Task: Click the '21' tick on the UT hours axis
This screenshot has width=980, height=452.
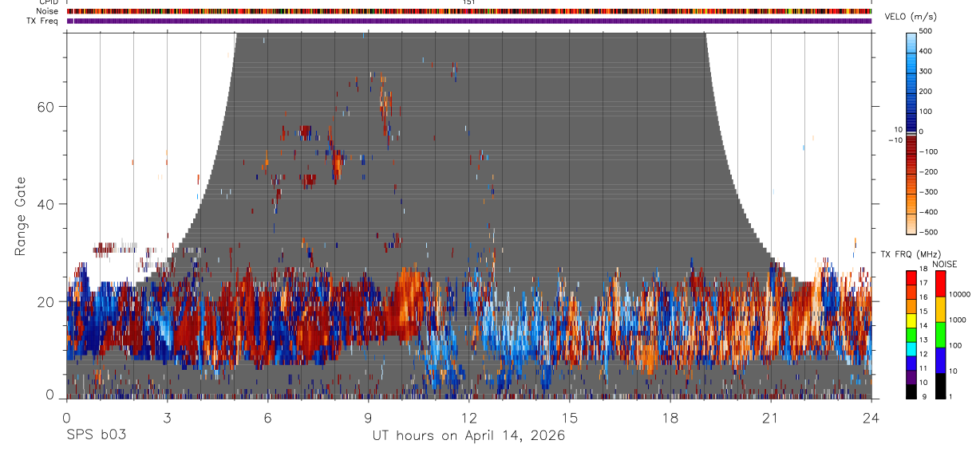Action: pyautogui.click(x=770, y=418)
